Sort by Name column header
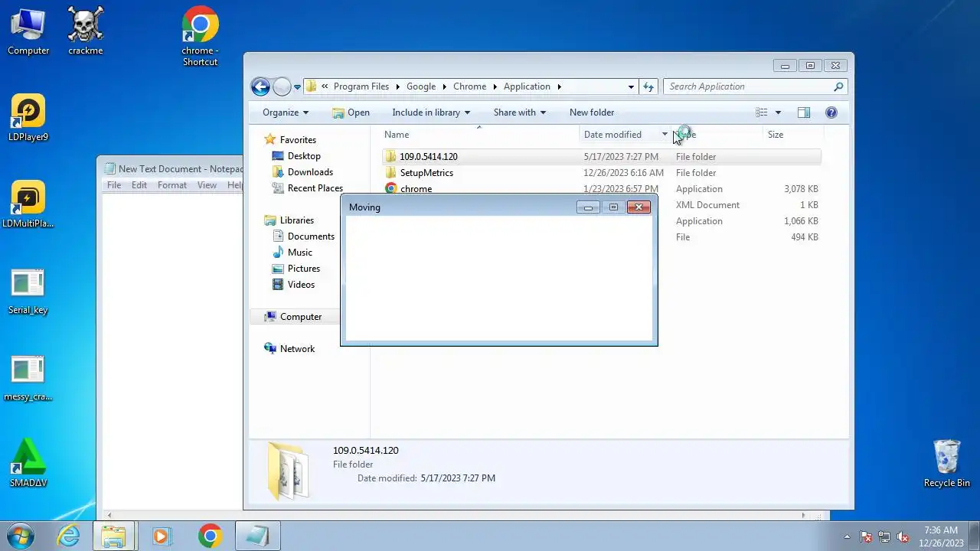The width and height of the screenshot is (980, 551). pyautogui.click(x=480, y=135)
